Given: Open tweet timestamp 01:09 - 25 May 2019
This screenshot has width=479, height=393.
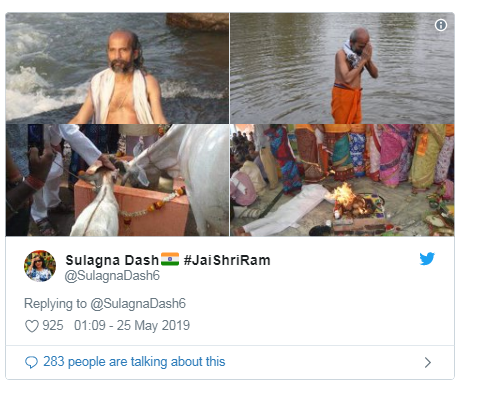Looking at the screenshot, I should pos(132,326).
